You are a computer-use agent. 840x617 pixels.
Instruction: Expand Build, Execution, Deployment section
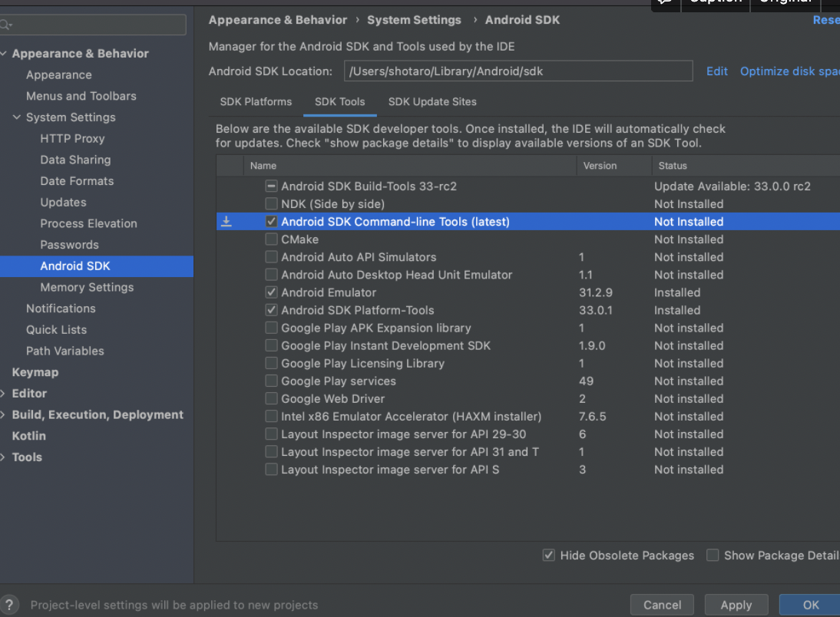[3, 414]
